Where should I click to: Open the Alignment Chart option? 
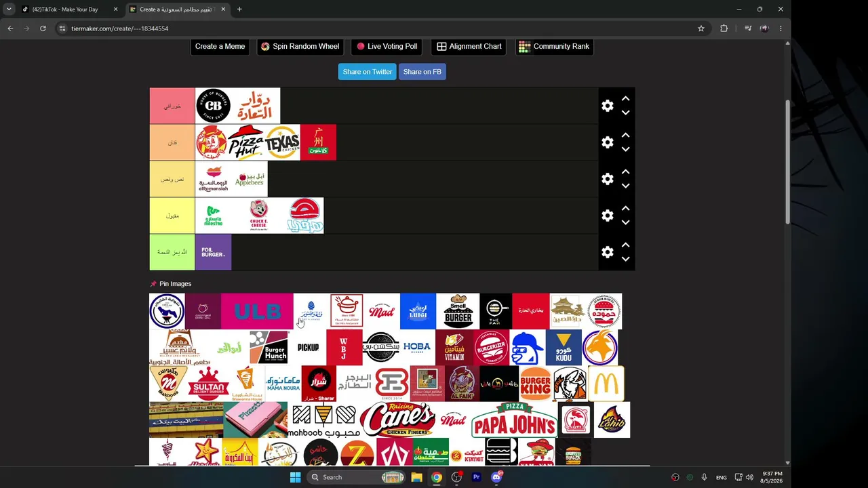(x=469, y=46)
